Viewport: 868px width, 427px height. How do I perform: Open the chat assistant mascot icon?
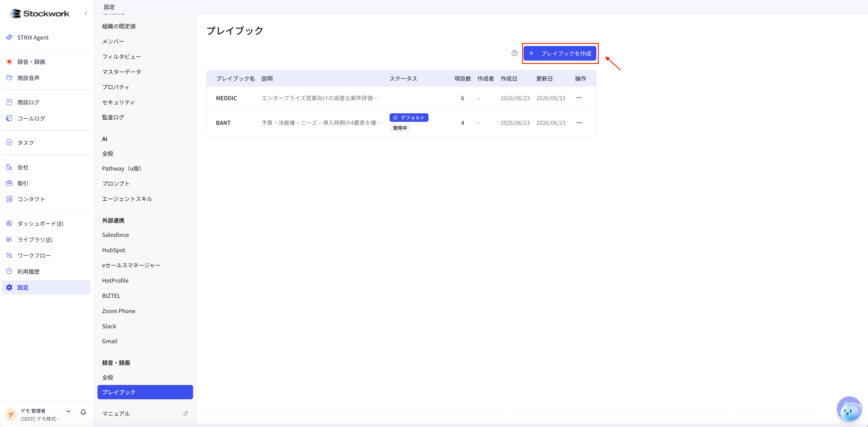(849, 409)
